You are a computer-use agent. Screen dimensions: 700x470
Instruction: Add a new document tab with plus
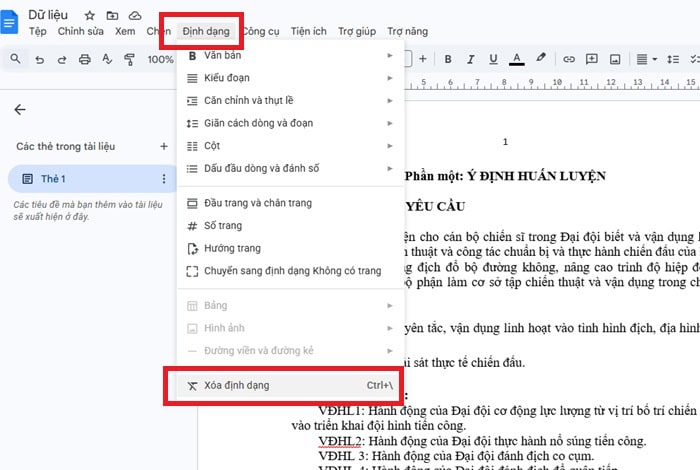164,146
